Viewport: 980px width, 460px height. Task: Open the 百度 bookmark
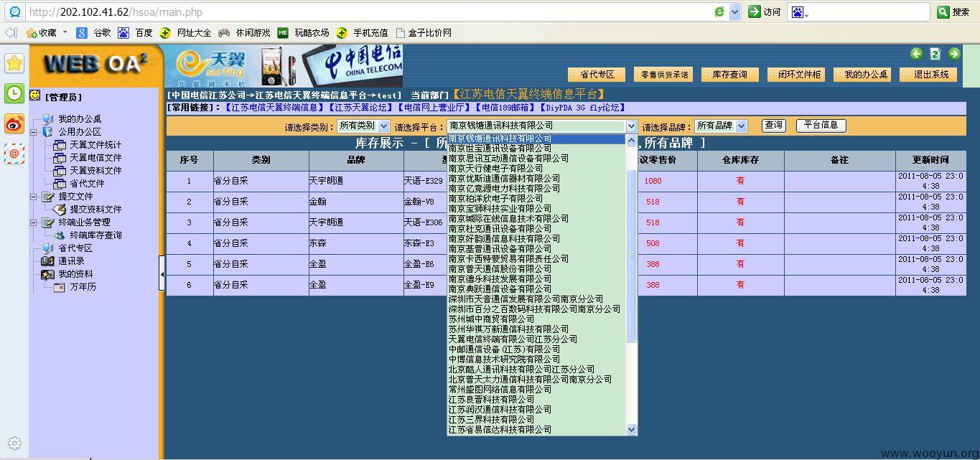coord(136,33)
